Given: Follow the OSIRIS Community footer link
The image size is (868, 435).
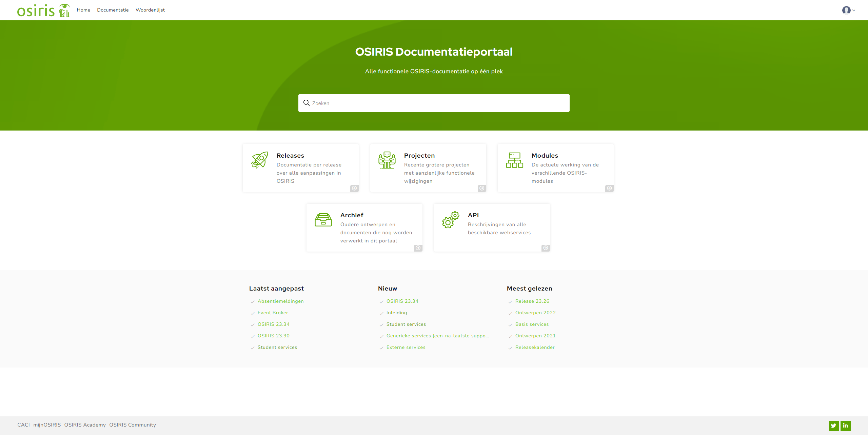Looking at the screenshot, I should 133,425.
